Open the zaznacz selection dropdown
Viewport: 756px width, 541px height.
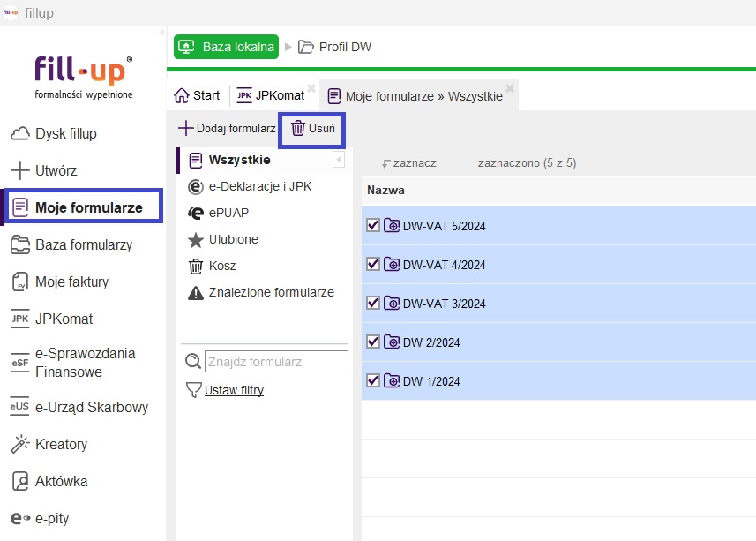point(409,163)
